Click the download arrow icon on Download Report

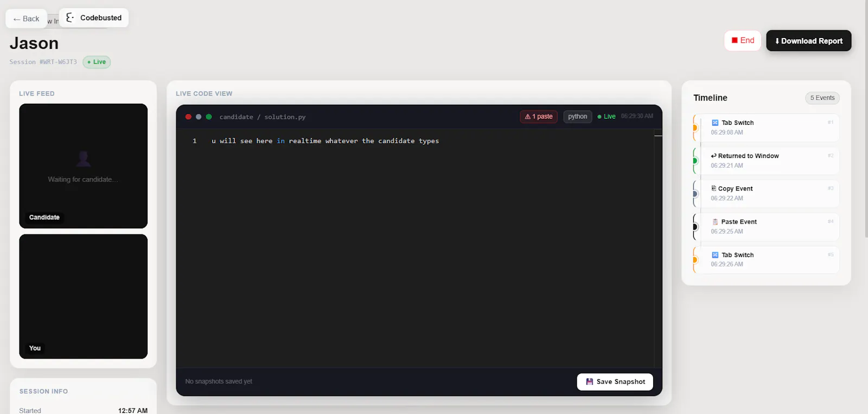777,41
